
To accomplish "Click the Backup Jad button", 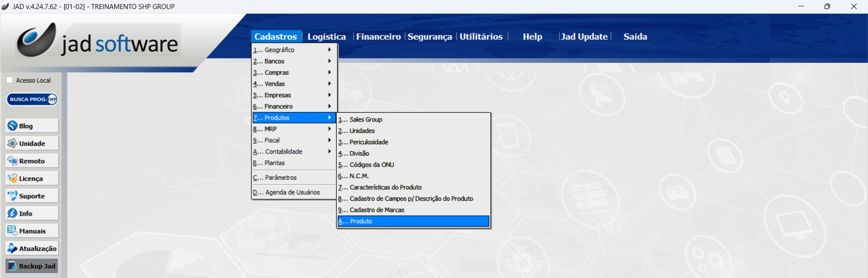I will click(x=32, y=266).
